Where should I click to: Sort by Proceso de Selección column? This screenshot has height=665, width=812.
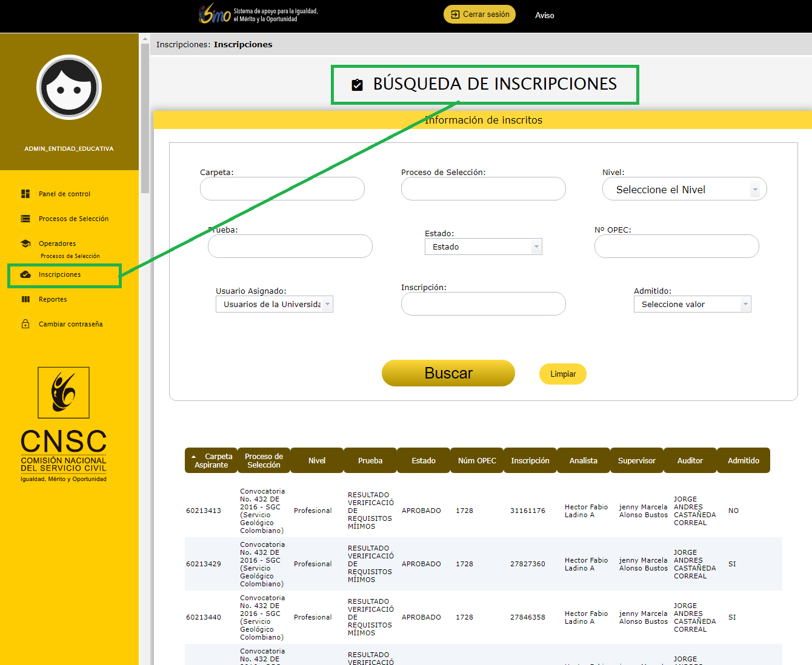[264, 460]
